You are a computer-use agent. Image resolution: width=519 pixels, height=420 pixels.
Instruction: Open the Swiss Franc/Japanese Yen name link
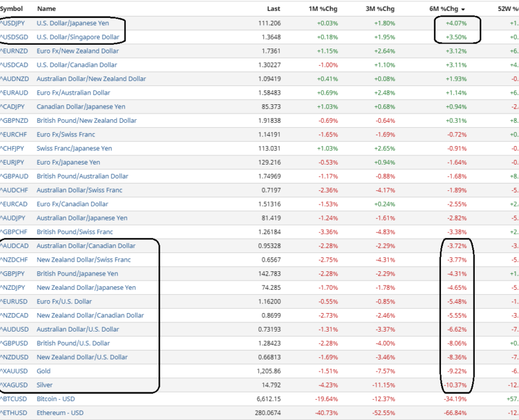[x=74, y=149]
